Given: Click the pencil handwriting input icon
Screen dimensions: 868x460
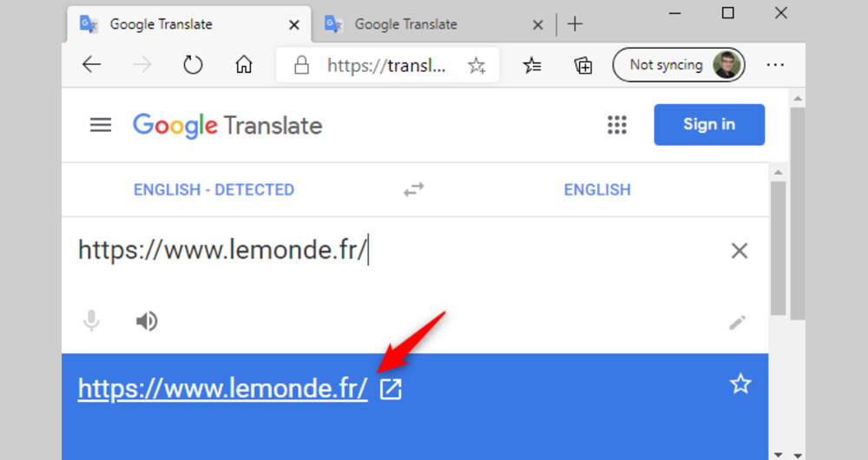Looking at the screenshot, I should pyautogui.click(x=737, y=323).
